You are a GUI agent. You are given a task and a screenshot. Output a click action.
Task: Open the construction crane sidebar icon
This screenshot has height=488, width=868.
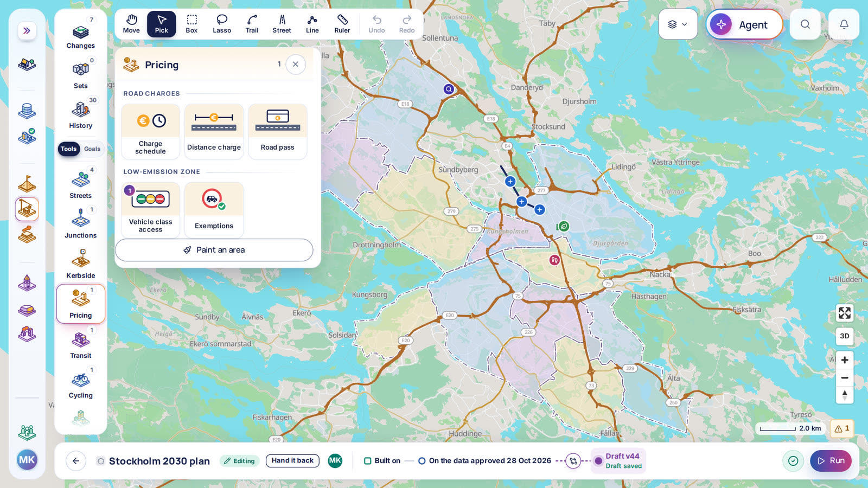point(27,209)
